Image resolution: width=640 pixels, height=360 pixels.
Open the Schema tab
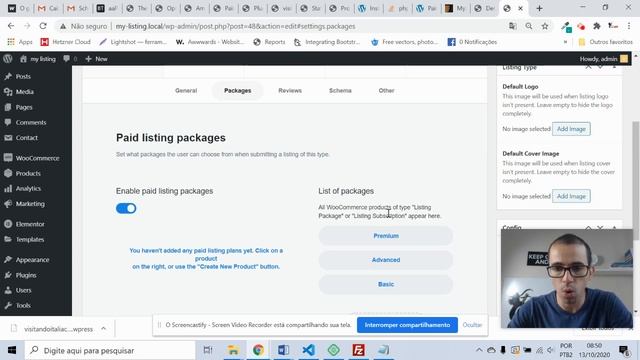pos(340,91)
